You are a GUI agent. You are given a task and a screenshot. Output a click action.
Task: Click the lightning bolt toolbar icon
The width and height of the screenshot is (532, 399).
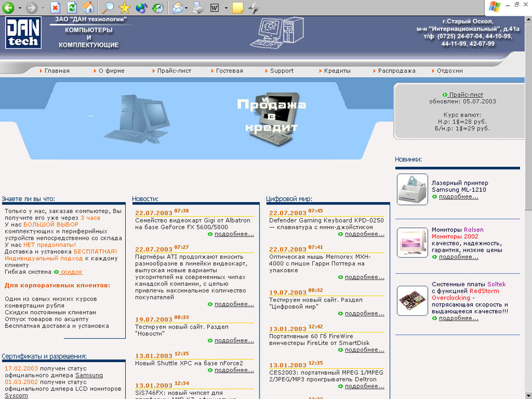pos(254,7)
